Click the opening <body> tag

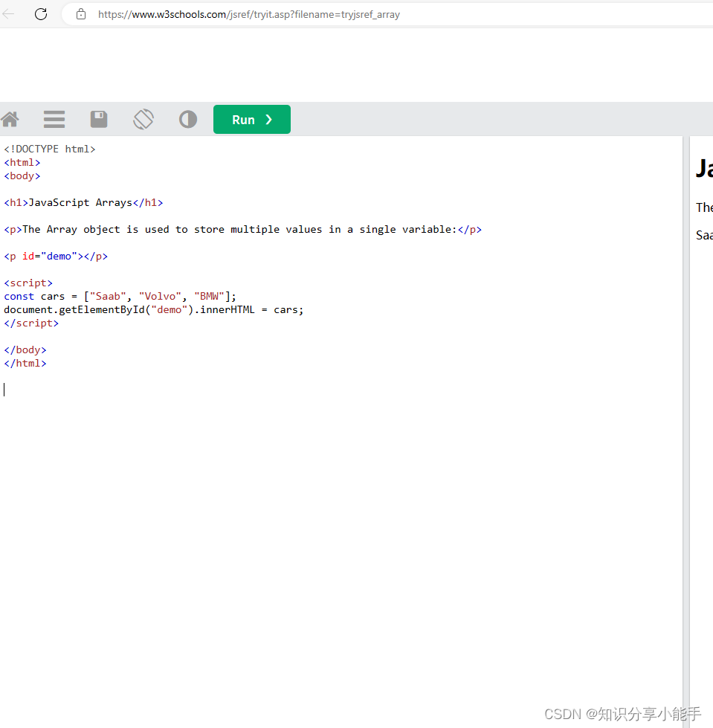tap(22, 176)
